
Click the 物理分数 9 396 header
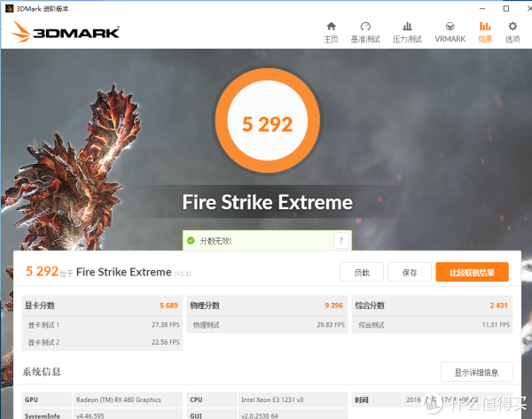[268, 306]
